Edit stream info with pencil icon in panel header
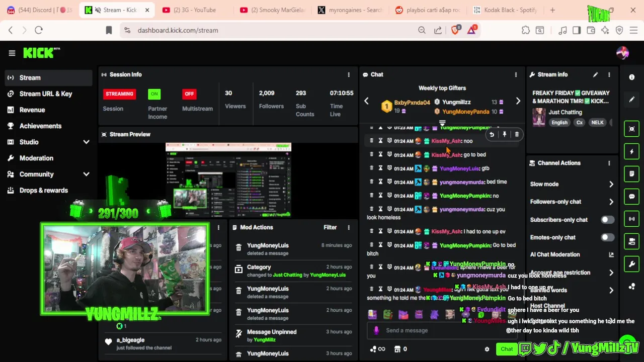644x362 pixels. tap(595, 74)
